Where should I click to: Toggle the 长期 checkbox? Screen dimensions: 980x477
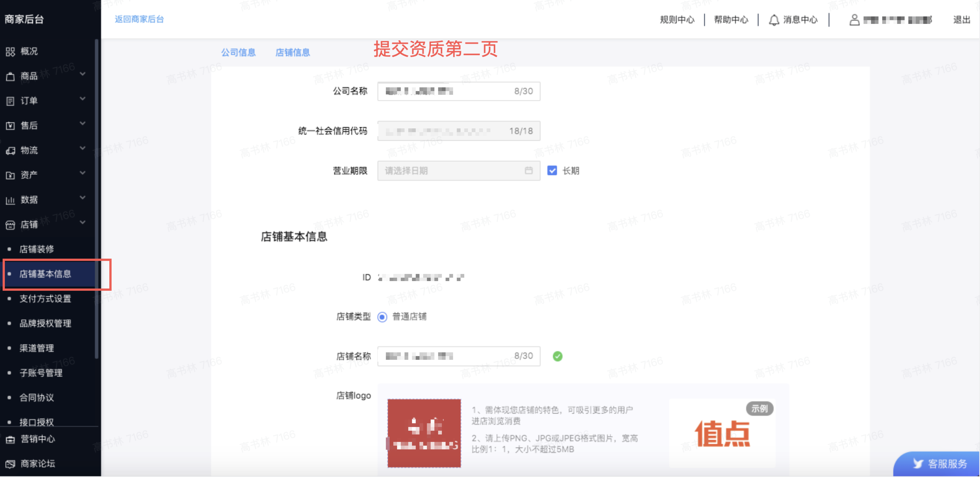coord(552,171)
